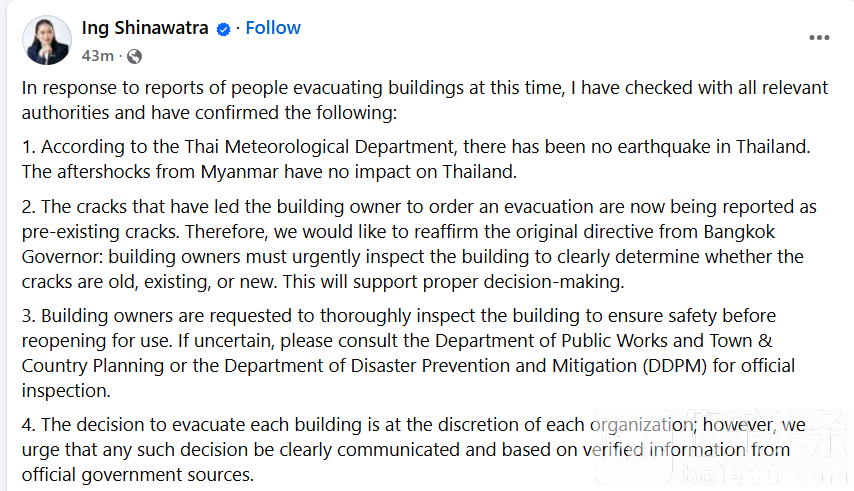Click the faint watermark in the corner

(x=723, y=446)
